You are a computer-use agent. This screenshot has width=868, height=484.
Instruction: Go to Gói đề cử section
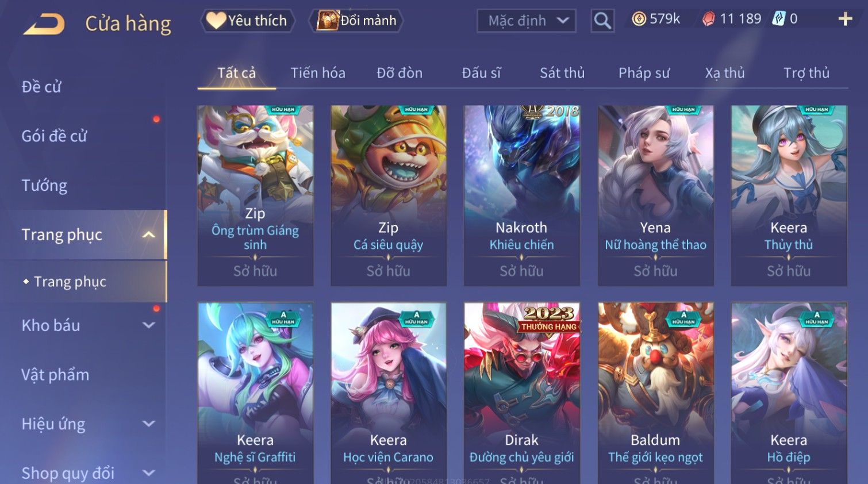coord(54,136)
